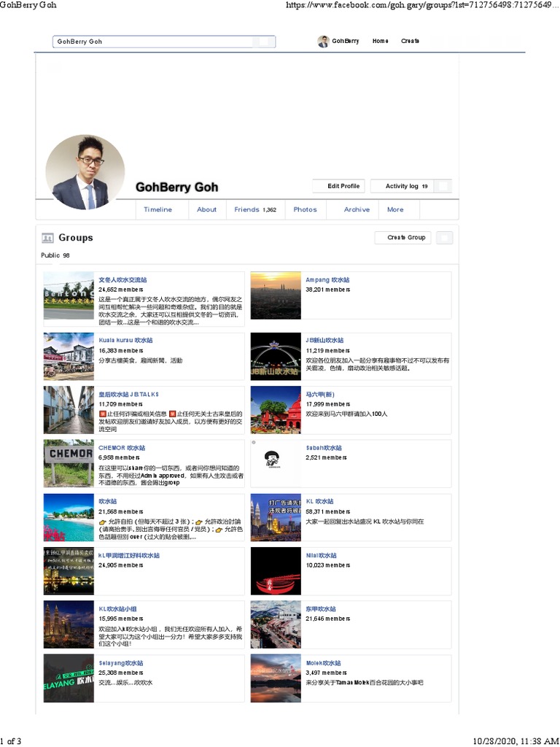This screenshot has width=560, height=747.
Task: Select the Public 98 groups filter
Action: click(55, 255)
